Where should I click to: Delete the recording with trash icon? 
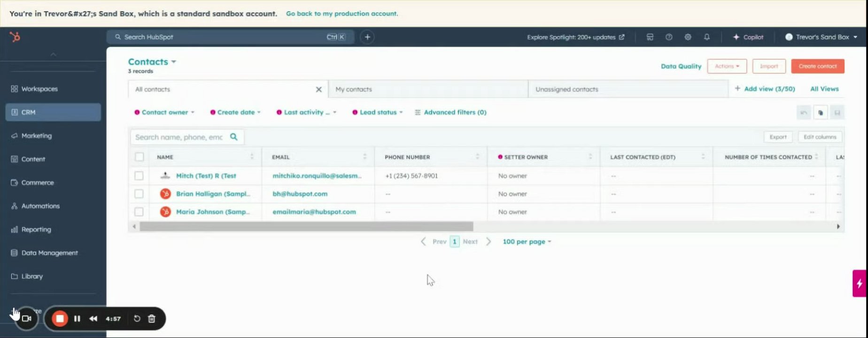(x=152, y=319)
